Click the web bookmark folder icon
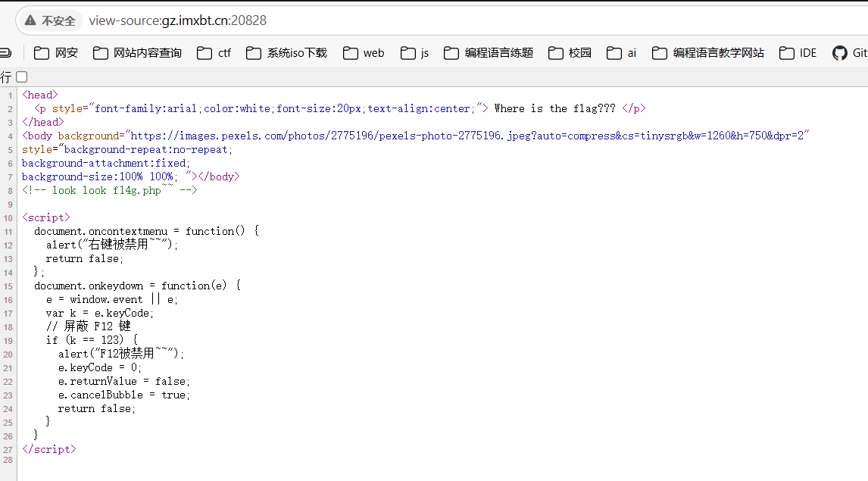 (x=349, y=53)
